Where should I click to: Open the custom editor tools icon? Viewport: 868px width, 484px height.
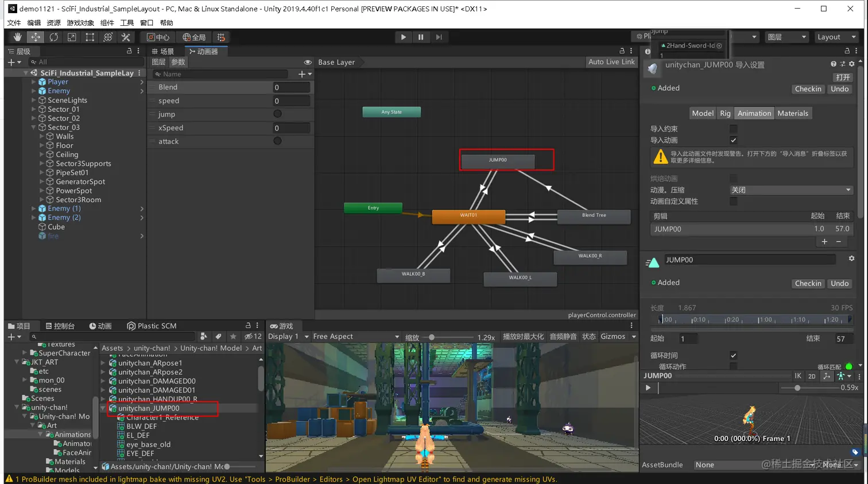click(x=126, y=37)
